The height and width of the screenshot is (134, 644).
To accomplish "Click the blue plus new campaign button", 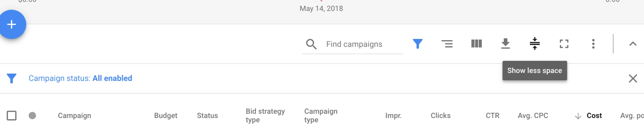I will (12, 24).
